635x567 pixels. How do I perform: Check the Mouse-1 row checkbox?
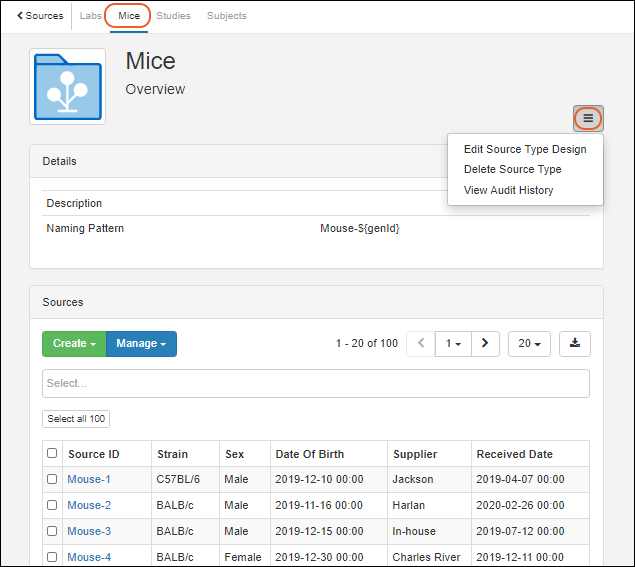pos(52,479)
